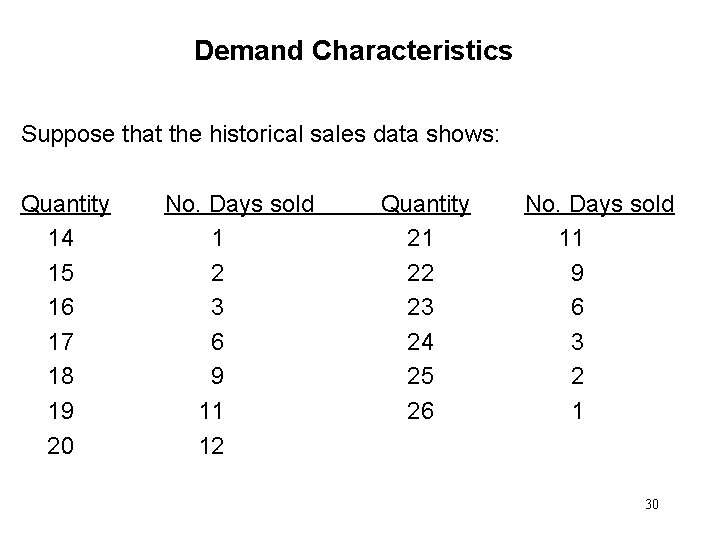Click quantity value 22
Viewport: 720px width, 540px height.
(x=421, y=273)
